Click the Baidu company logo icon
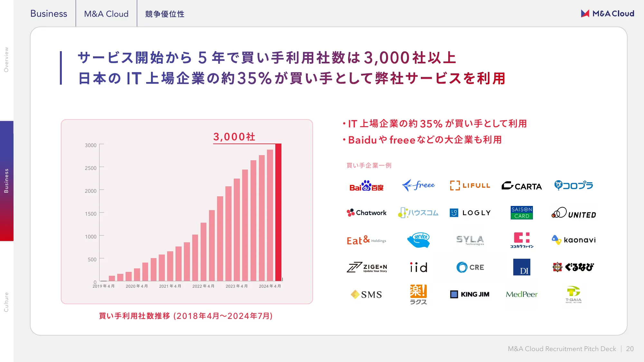 (366, 186)
